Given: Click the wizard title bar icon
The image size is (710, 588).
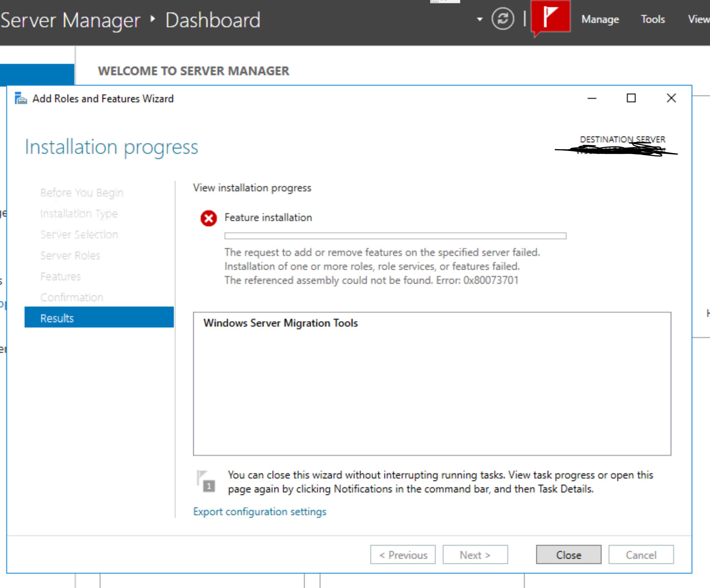Looking at the screenshot, I should point(21,98).
